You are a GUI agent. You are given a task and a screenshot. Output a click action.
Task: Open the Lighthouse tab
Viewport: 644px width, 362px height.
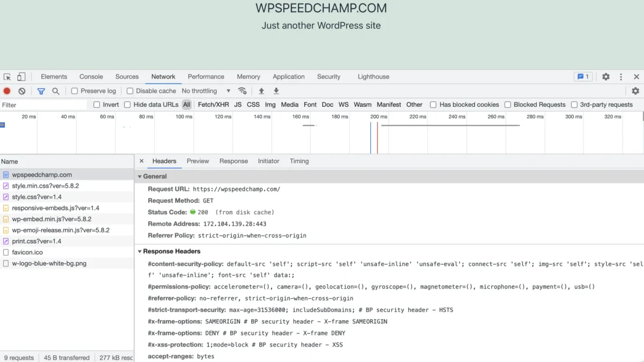click(x=374, y=77)
